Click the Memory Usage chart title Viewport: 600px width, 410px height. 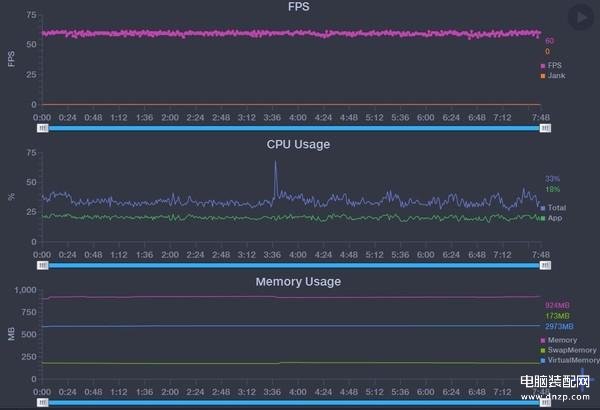click(298, 282)
